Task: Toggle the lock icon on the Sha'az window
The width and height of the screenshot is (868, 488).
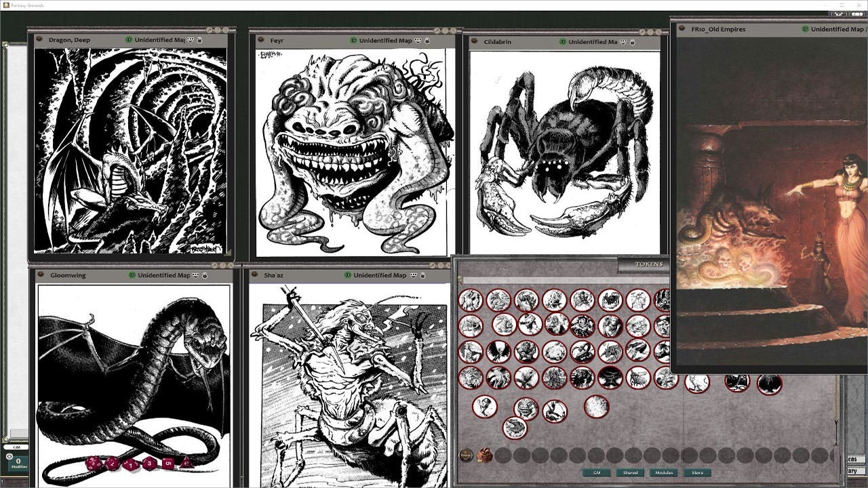Action: coord(422,276)
